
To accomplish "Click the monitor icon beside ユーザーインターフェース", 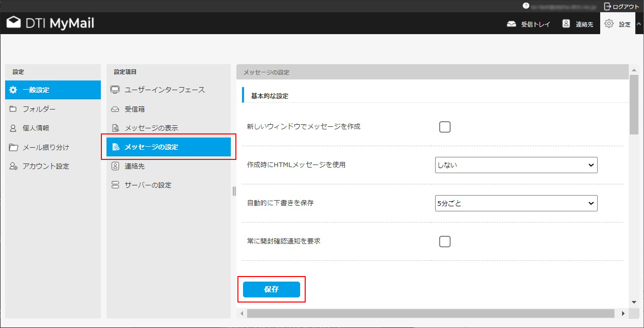I will (115, 90).
